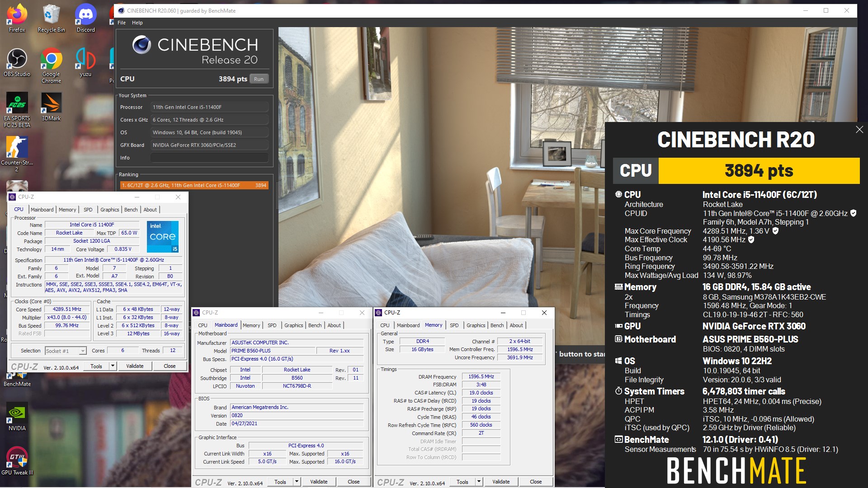Click Validate in Mainboard CPU-Z window

[319, 482]
